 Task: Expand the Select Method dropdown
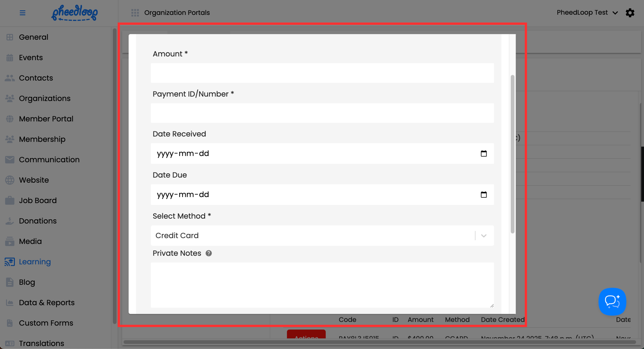coord(483,236)
